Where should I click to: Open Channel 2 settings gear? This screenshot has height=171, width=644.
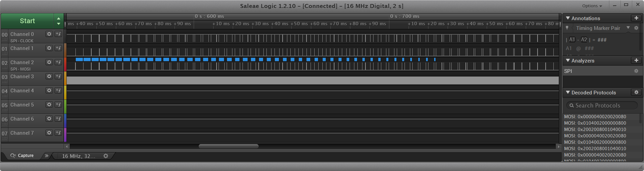49,62
